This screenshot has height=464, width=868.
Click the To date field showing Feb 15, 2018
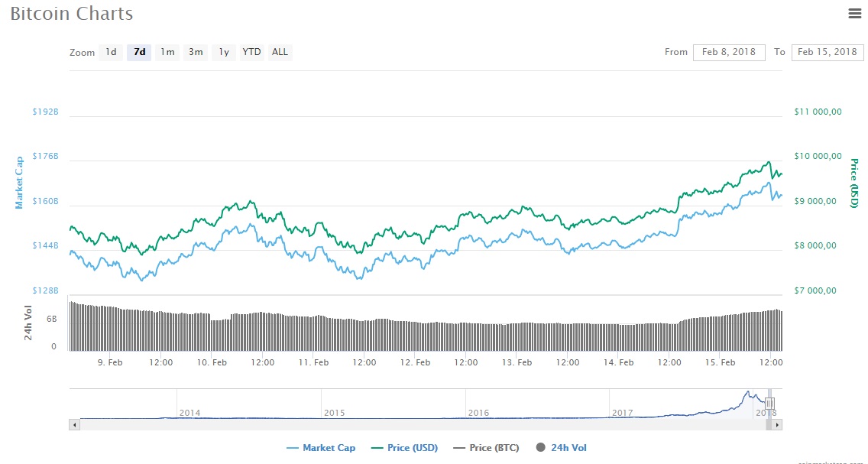828,52
